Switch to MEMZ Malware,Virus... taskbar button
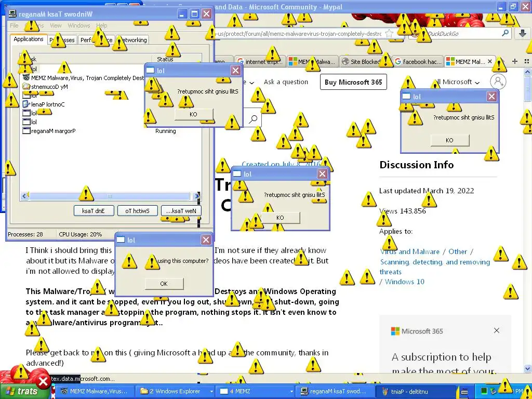 pyautogui.click(x=95, y=391)
